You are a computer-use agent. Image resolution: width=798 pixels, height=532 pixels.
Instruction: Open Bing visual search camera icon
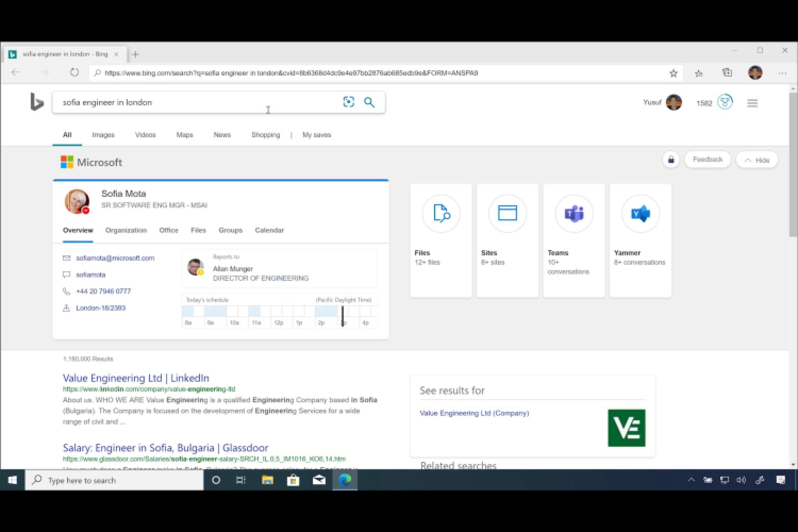(x=349, y=102)
